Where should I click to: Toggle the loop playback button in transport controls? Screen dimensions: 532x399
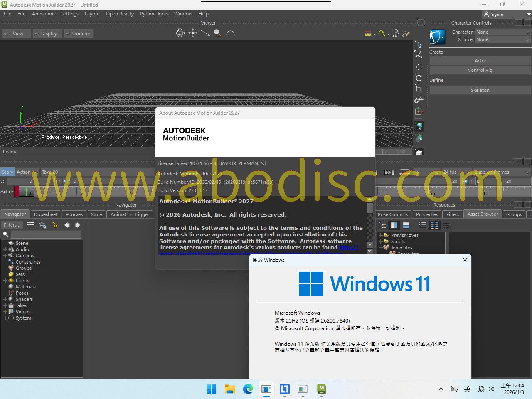(x=404, y=172)
